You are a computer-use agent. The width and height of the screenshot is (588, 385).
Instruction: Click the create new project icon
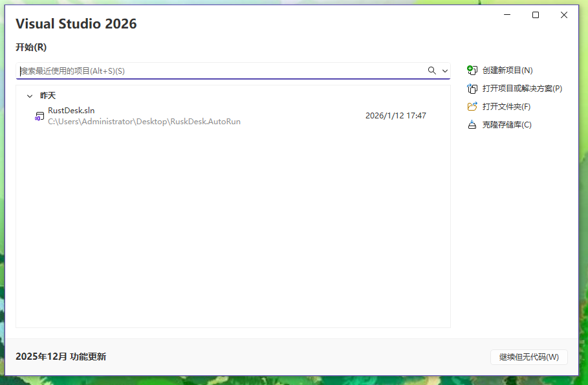(x=472, y=70)
